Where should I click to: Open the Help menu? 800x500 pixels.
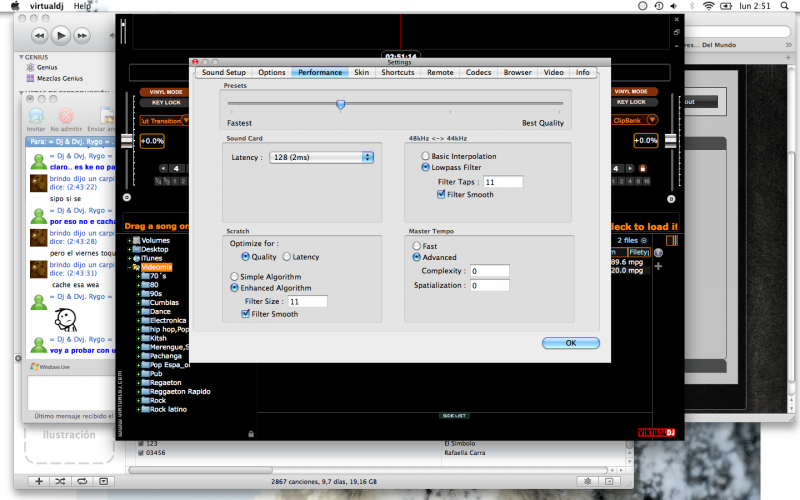coord(82,6)
